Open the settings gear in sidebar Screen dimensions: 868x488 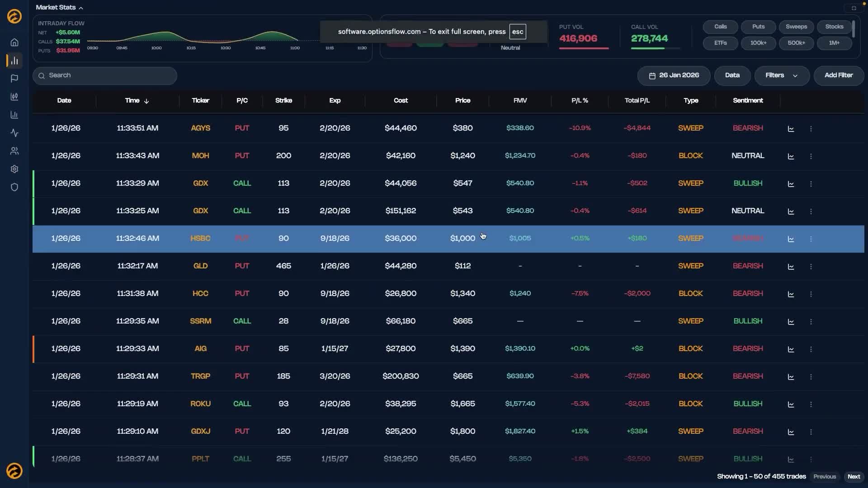click(x=14, y=169)
